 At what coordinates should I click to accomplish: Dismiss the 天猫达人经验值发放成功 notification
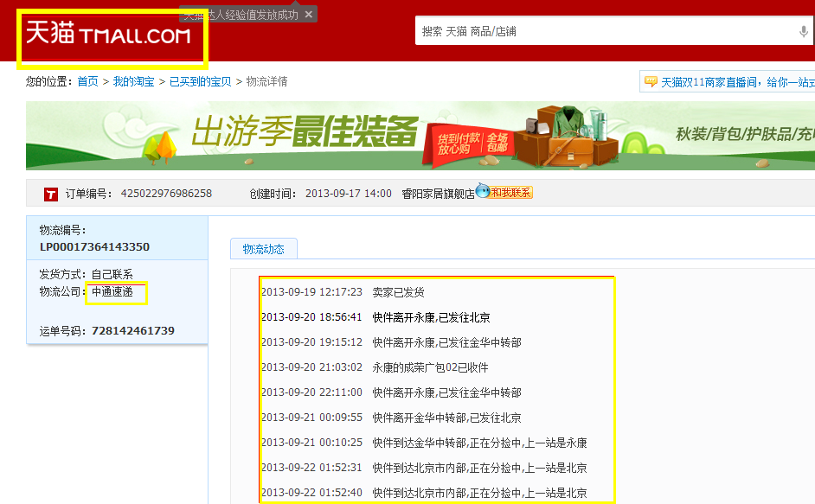pyautogui.click(x=309, y=15)
